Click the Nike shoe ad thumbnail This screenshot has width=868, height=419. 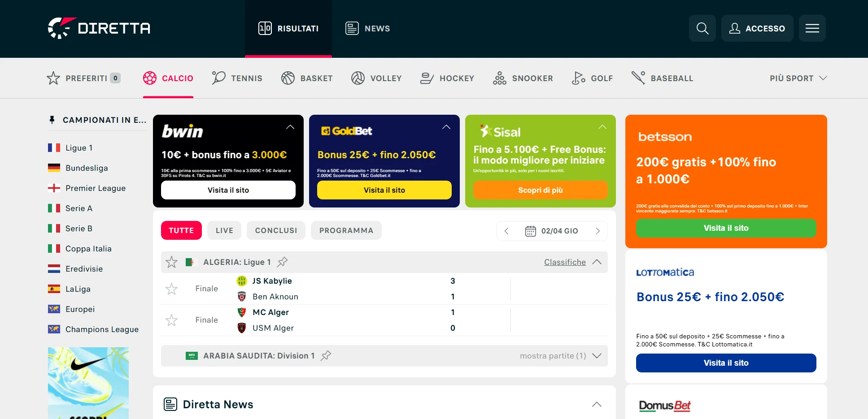(88, 383)
